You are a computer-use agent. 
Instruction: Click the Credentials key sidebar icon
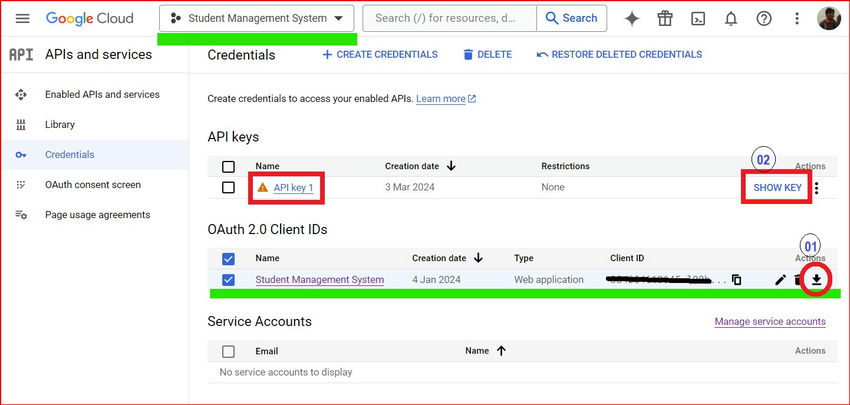tap(21, 155)
